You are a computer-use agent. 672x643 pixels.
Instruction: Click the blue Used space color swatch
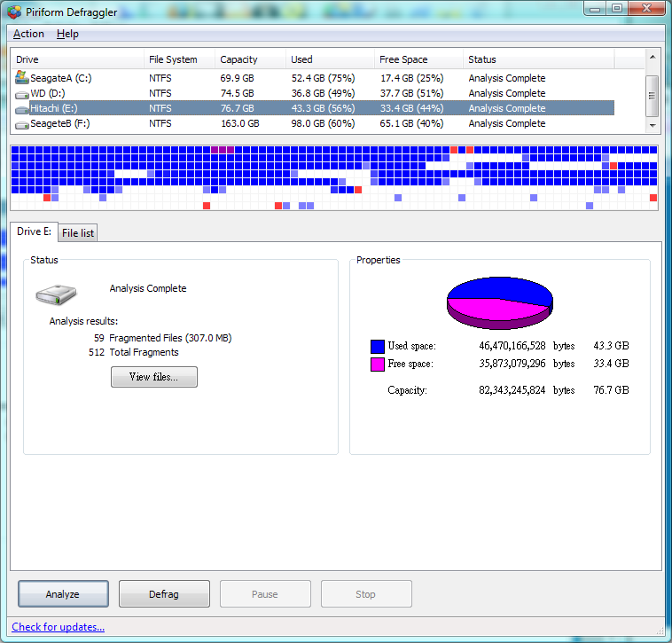(377, 347)
